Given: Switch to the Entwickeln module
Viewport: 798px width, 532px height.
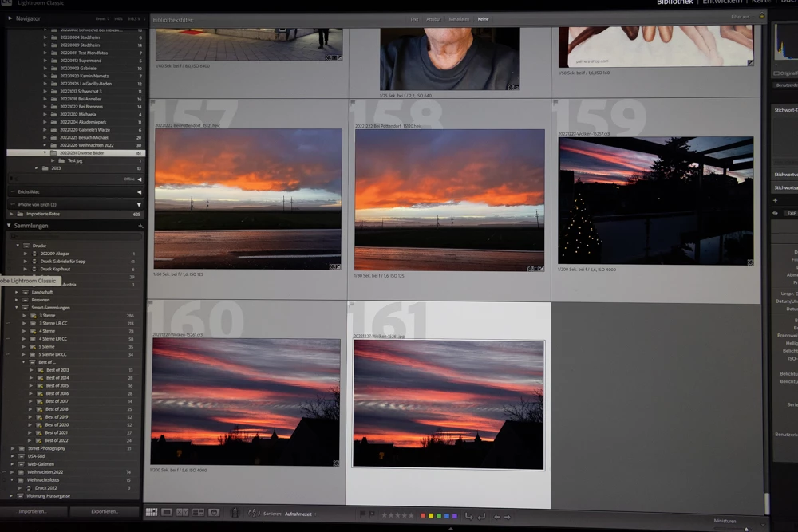Looking at the screenshot, I should (722, 2).
